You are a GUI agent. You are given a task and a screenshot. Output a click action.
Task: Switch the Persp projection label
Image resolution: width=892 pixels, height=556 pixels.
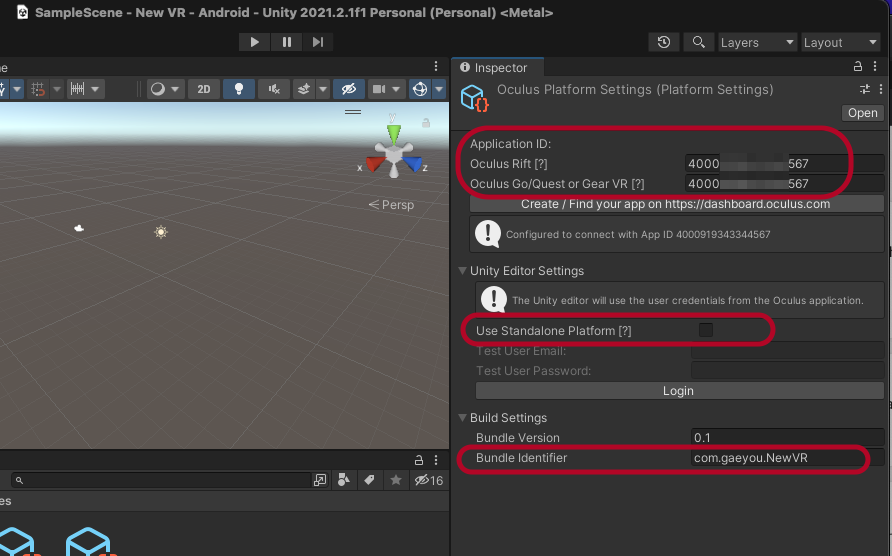tap(391, 205)
